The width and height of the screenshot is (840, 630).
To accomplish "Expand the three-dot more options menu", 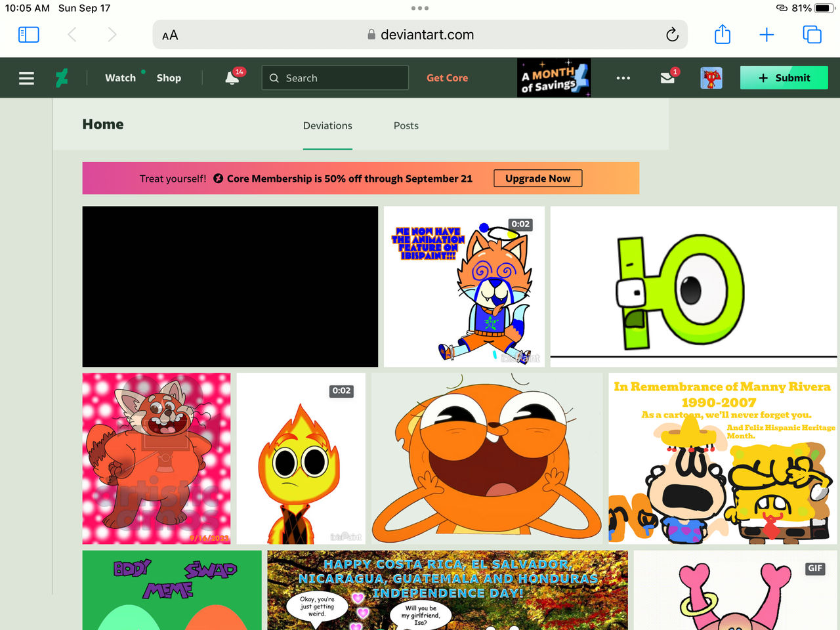I will (623, 78).
